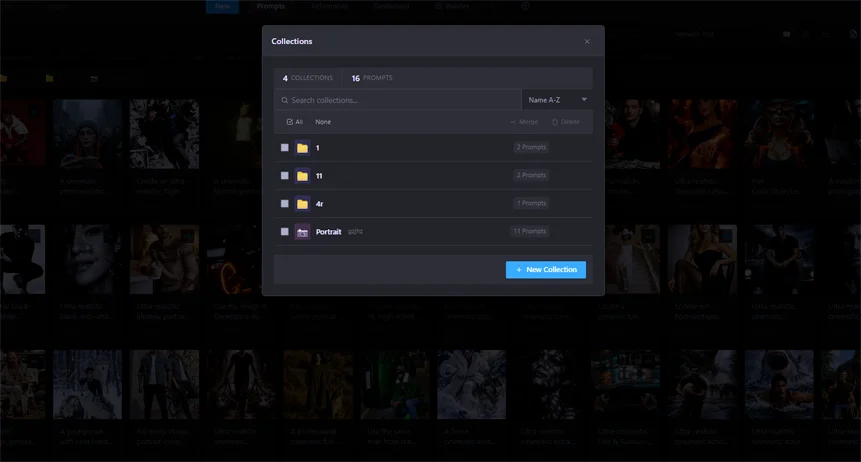This screenshot has height=462, width=861.
Task: Open the 'Use the same man from the' thumbnail
Action: pyautogui.click(x=395, y=385)
